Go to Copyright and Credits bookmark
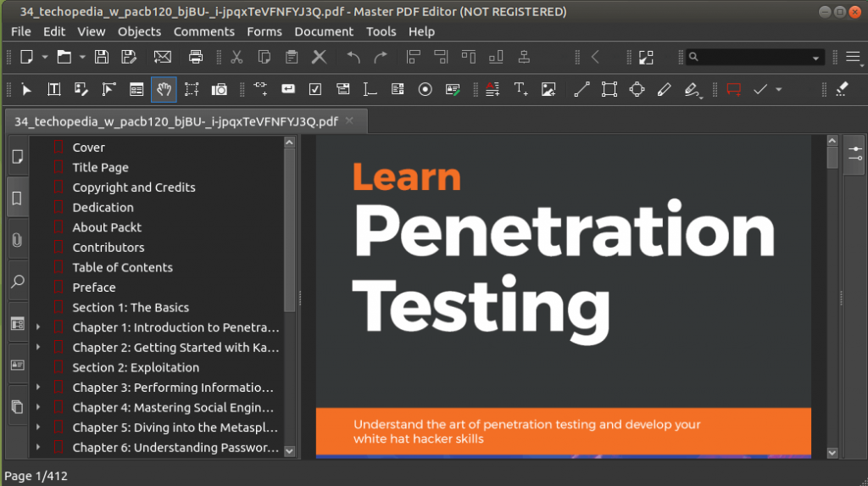 coord(134,187)
